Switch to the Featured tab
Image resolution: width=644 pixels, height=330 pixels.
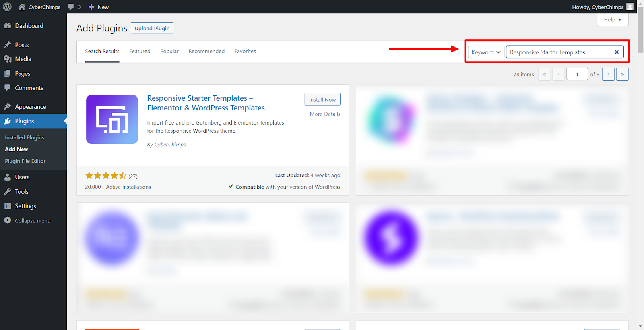[x=140, y=52]
